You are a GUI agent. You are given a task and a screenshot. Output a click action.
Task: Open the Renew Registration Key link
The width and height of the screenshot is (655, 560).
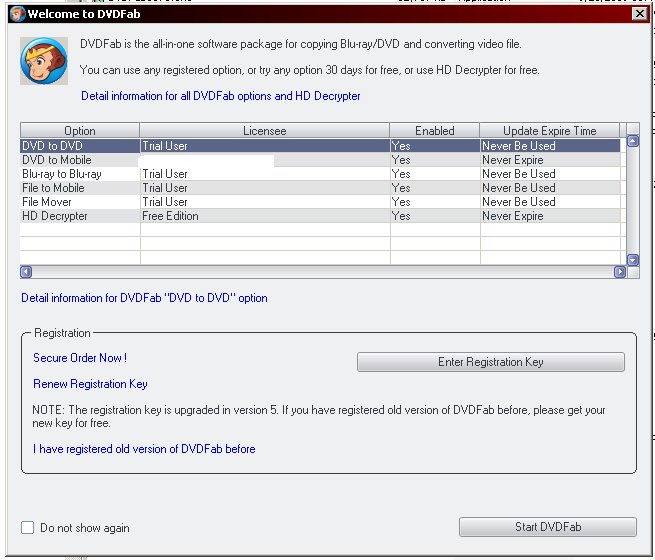90,384
